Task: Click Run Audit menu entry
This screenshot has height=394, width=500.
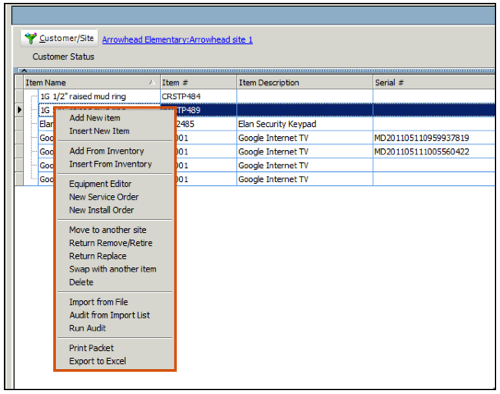Action: 87,328
